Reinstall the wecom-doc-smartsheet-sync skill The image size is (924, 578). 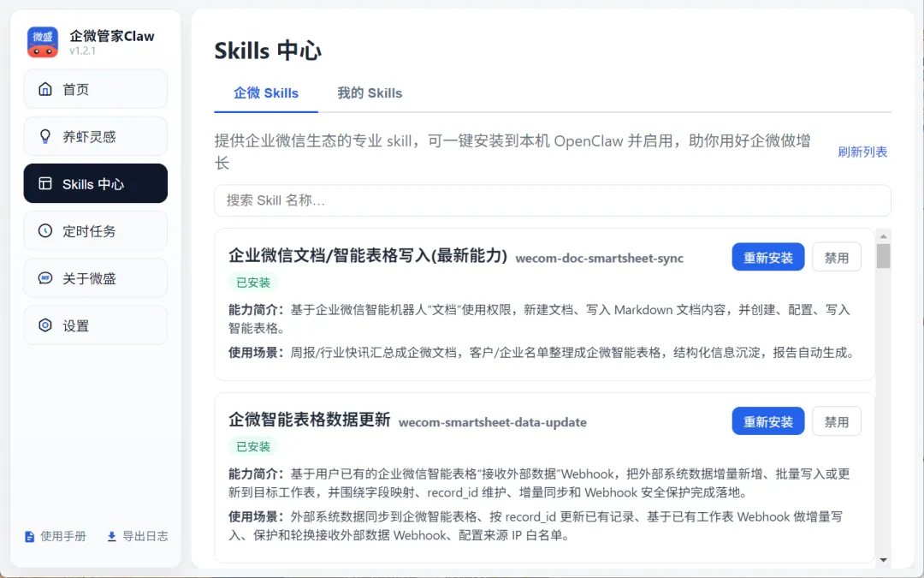[x=767, y=257]
